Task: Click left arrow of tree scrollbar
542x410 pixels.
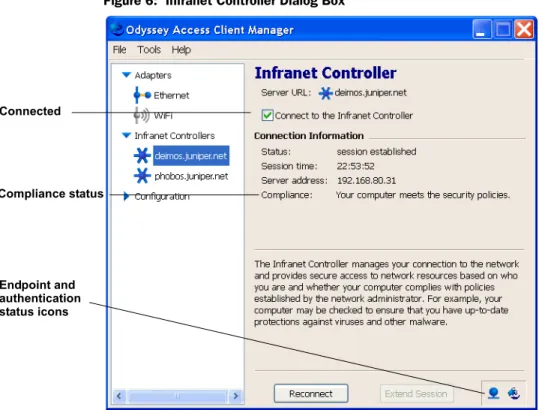Action: click(x=119, y=395)
